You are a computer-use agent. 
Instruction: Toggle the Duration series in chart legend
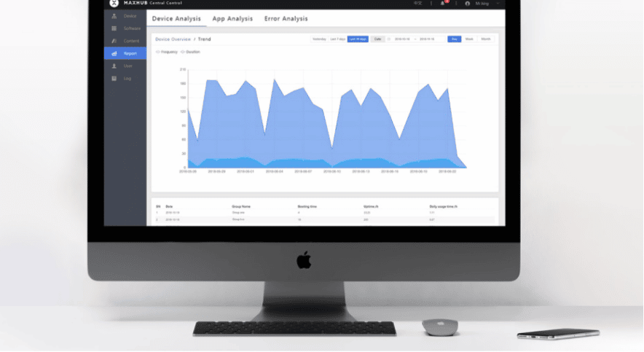(x=191, y=52)
